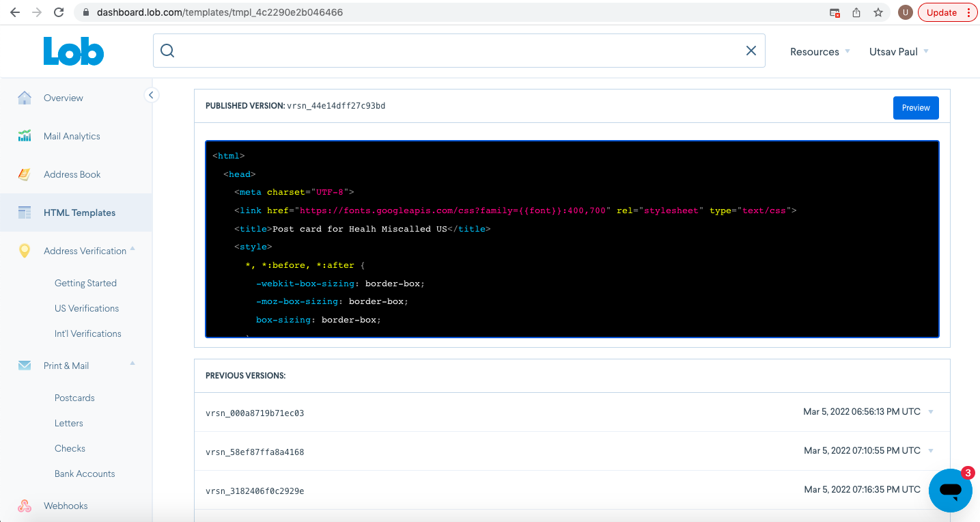The height and width of the screenshot is (522, 980).
Task: Go to Bank Accounts
Action: [x=85, y=473]
